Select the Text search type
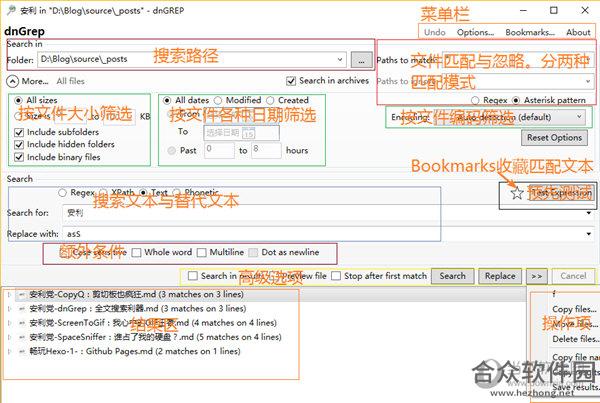The height and width of the screenshot is (403, 600). 143,193
